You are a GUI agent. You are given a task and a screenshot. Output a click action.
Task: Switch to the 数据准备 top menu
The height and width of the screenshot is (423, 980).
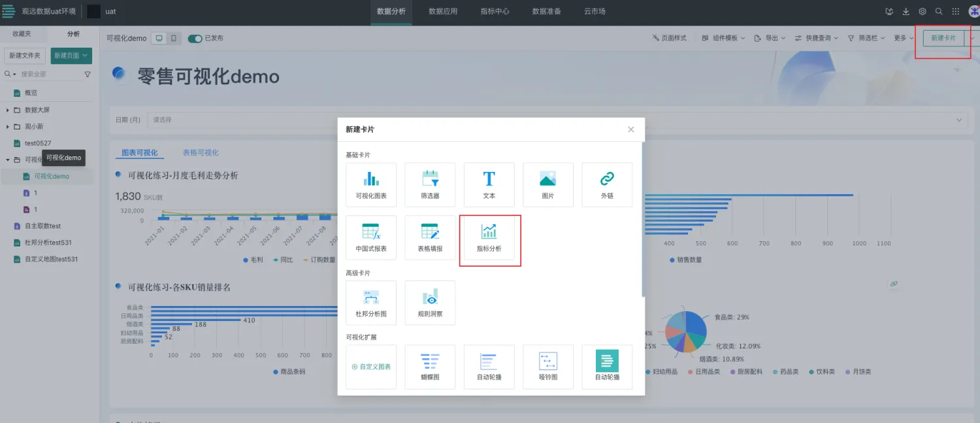[x=546, y=11]
